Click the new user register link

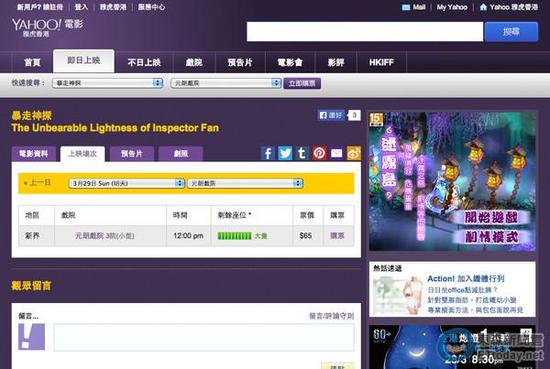[40, 7]
